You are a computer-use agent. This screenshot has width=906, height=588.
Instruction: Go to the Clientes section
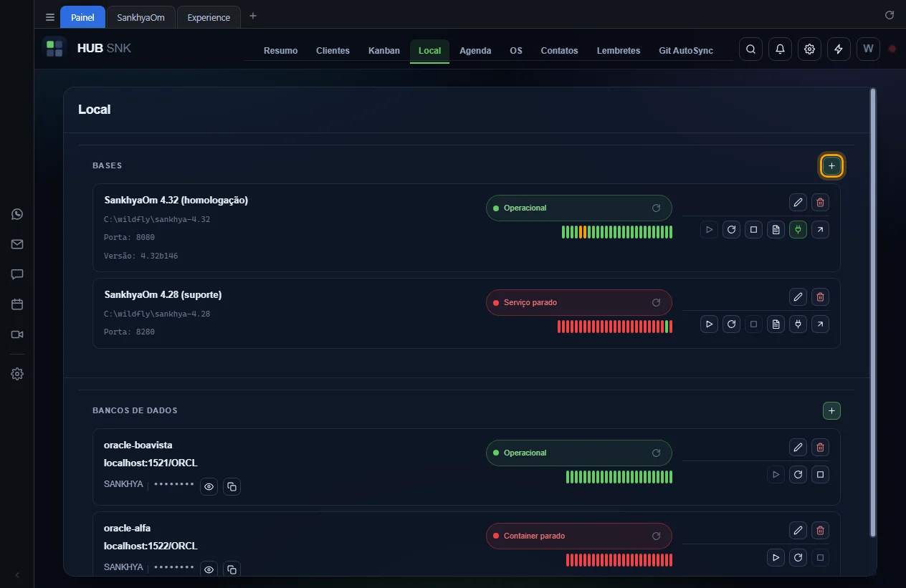coord(333,51)
